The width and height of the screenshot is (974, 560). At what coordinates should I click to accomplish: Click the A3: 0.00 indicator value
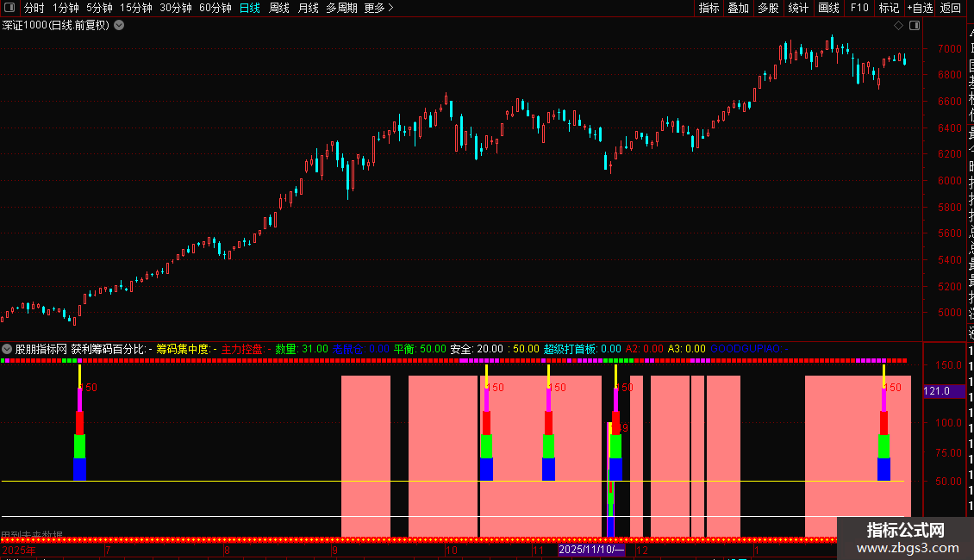coord(686,349)
